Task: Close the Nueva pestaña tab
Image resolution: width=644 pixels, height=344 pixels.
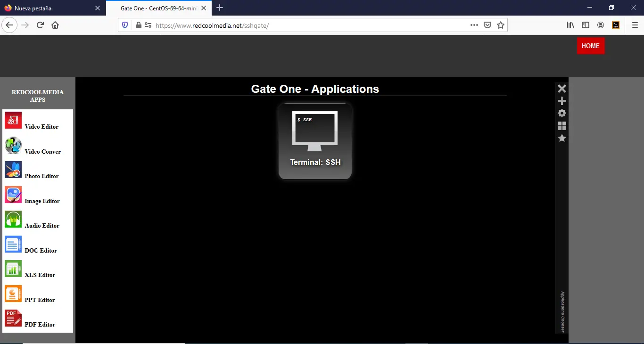Action: pyautogui.click(x=97, y=8)
